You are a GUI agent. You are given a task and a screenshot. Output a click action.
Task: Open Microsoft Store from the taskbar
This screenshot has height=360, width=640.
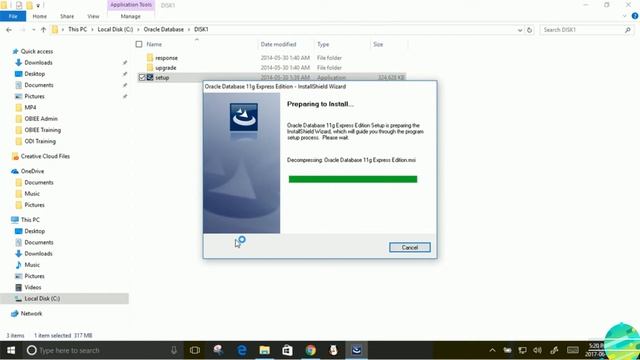pos(287,350)
